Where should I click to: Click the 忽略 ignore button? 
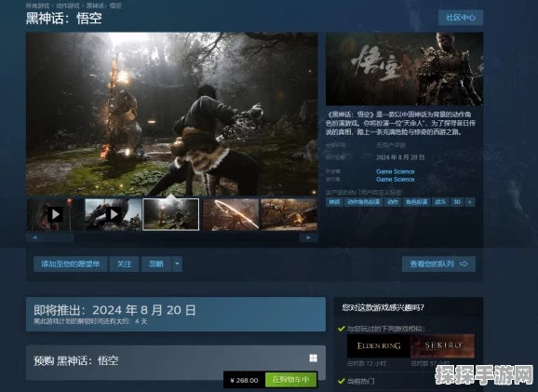[x=156, y=264]
